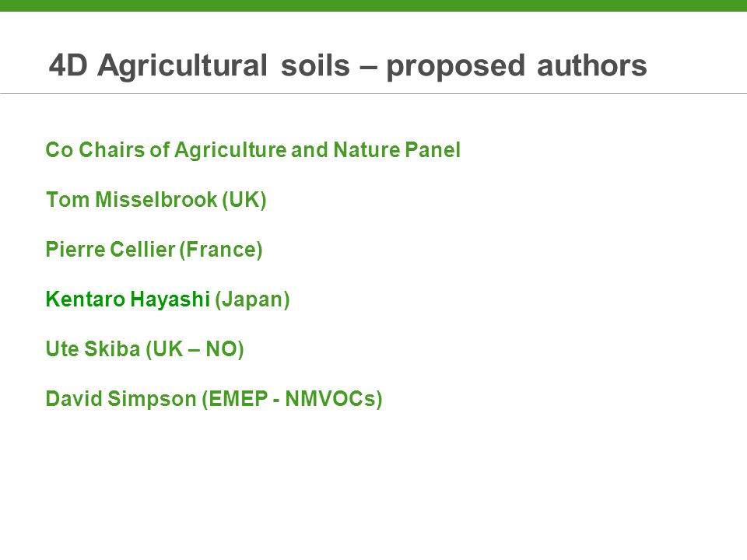Image resolution: width=747 pixels, height=560 pixels.
Task: Click the slide title '4D Agricultural soils'
Action: (x=199, y=65)
